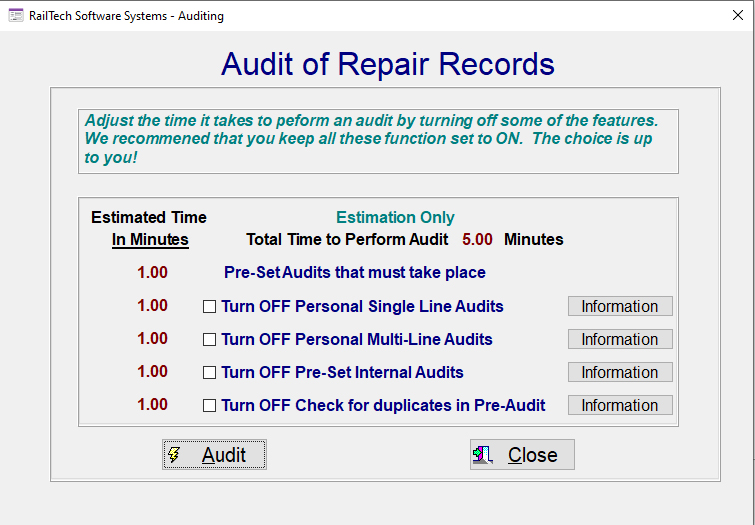Show Information for Pre-Set Internal Audits
This screenshot has height=525, width=755.
(x=620, y=372)
